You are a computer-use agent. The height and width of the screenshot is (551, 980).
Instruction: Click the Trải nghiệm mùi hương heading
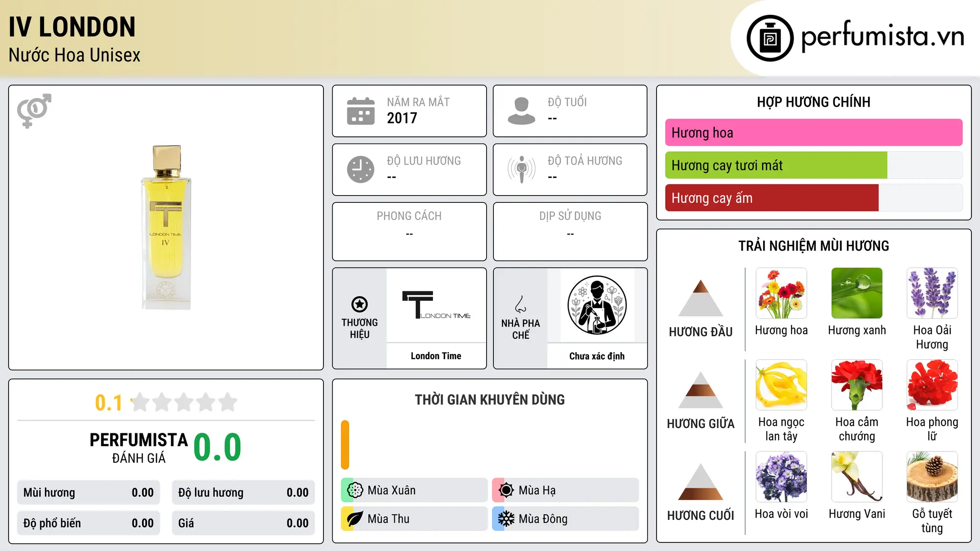point(813,246)
